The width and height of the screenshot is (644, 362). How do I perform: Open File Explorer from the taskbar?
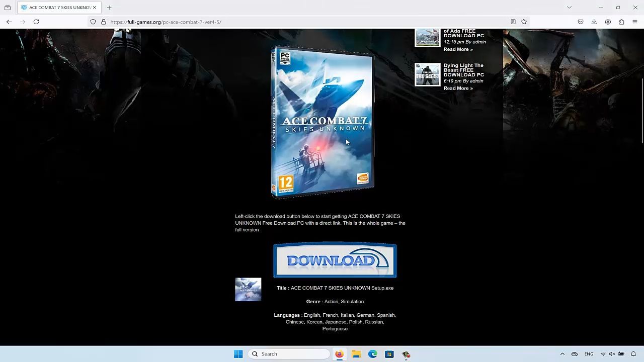pos(356,354)
